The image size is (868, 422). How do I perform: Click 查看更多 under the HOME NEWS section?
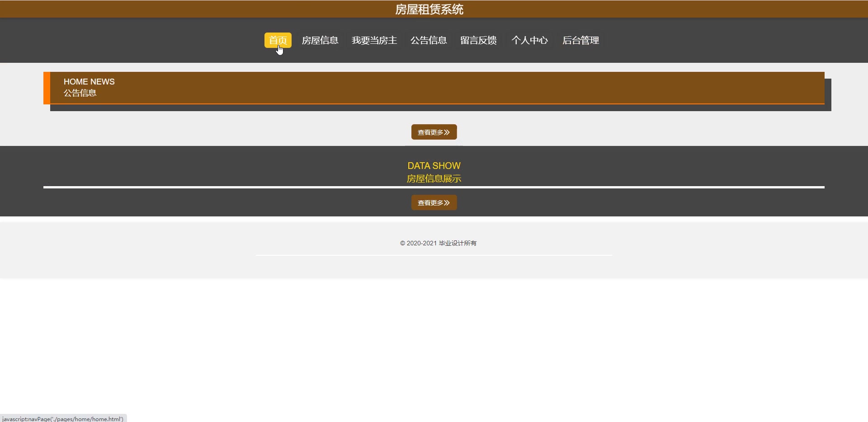point(433,132)
